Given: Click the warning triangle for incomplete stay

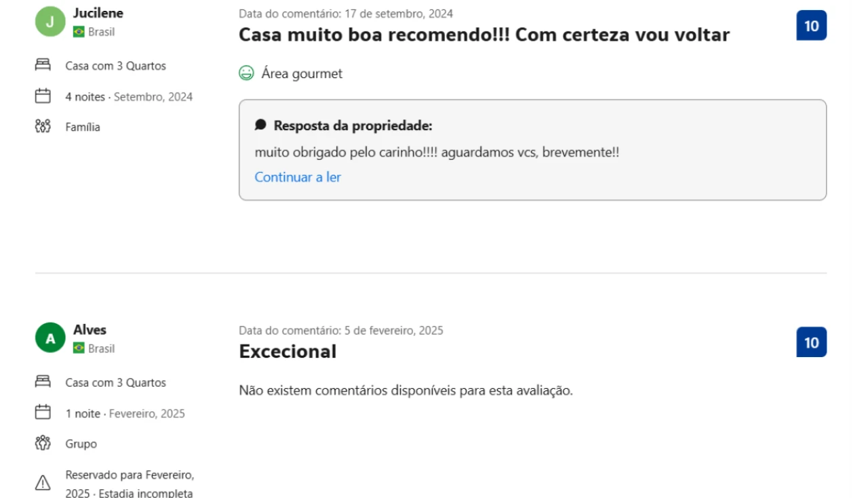Looking at the screenshot, I should point(43,483).
